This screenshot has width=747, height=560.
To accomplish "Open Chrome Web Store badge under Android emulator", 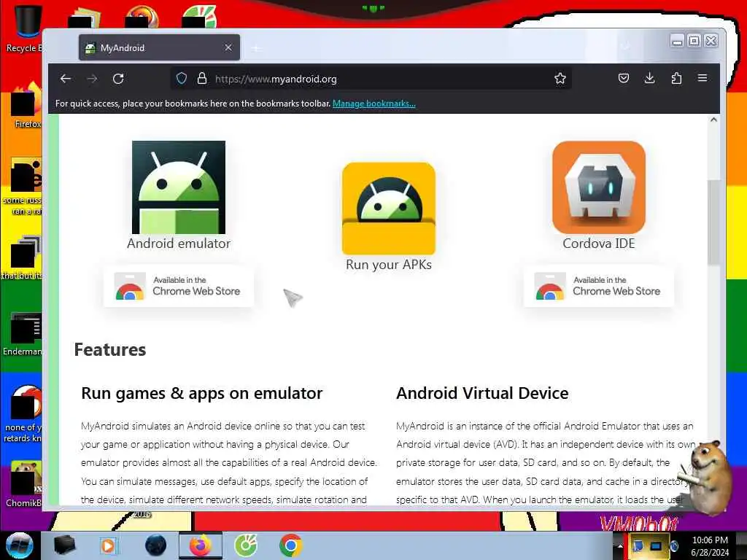I will tap(179, 286).
